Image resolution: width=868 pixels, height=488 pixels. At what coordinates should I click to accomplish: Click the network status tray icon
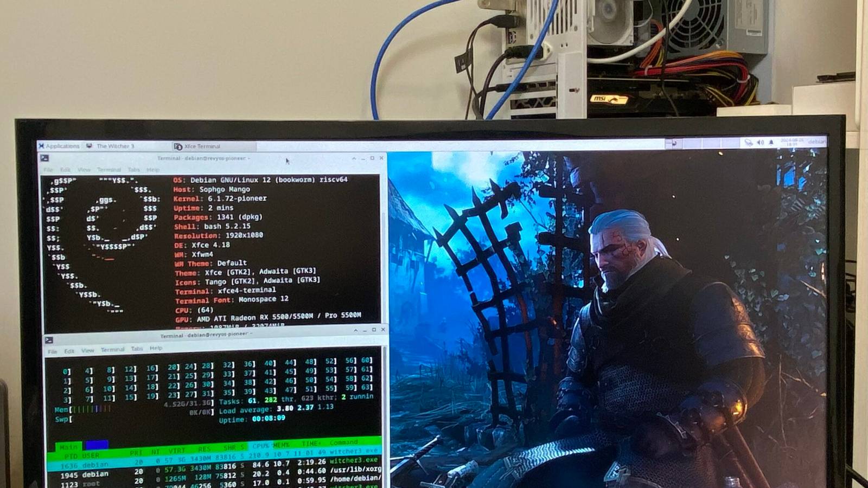749,142
